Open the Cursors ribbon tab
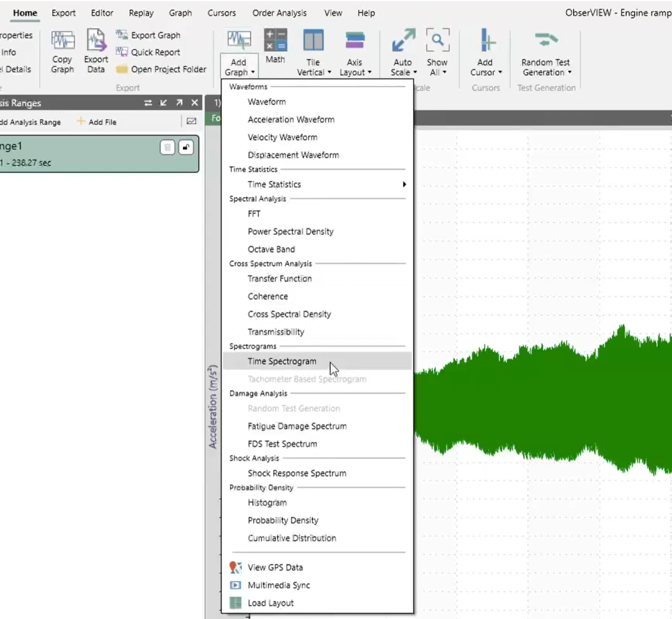This screenshot has width=672, height=619. (x=221, y=13)
